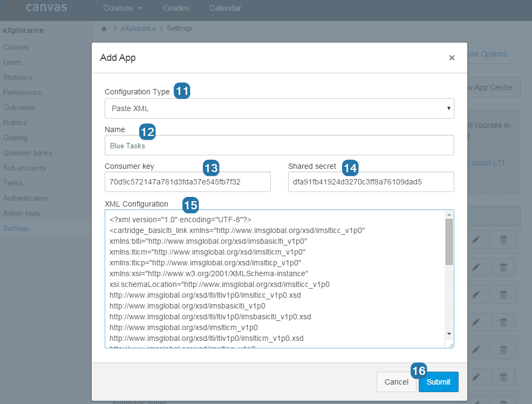The height and width of the screenshot is (404, 532).
Task: Cancel the Add App dialog
Action: [396, 382]
